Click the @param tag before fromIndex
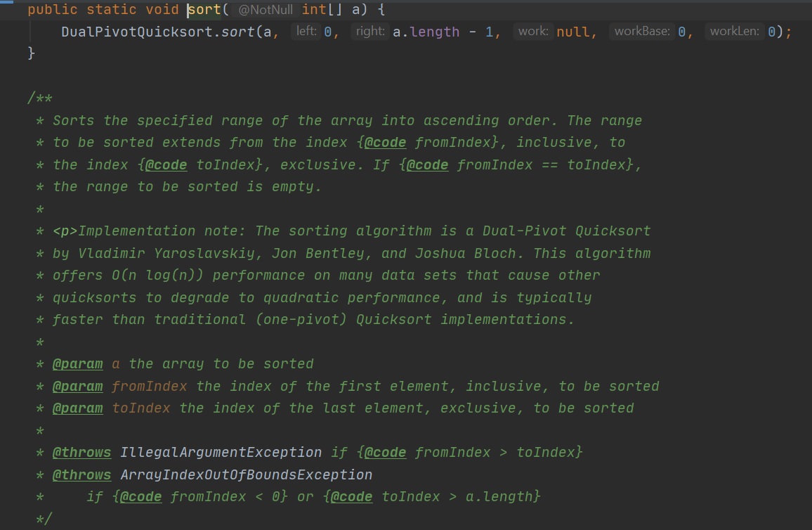This screenshot has height=530, width=812. pos(78,386)
